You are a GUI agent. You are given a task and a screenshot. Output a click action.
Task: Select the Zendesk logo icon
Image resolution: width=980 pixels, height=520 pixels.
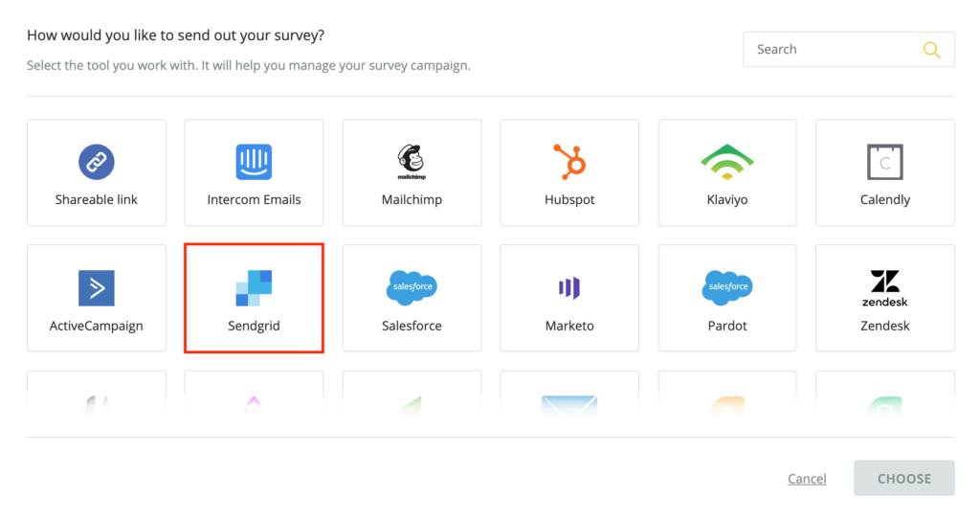click(x=884, y=287)
